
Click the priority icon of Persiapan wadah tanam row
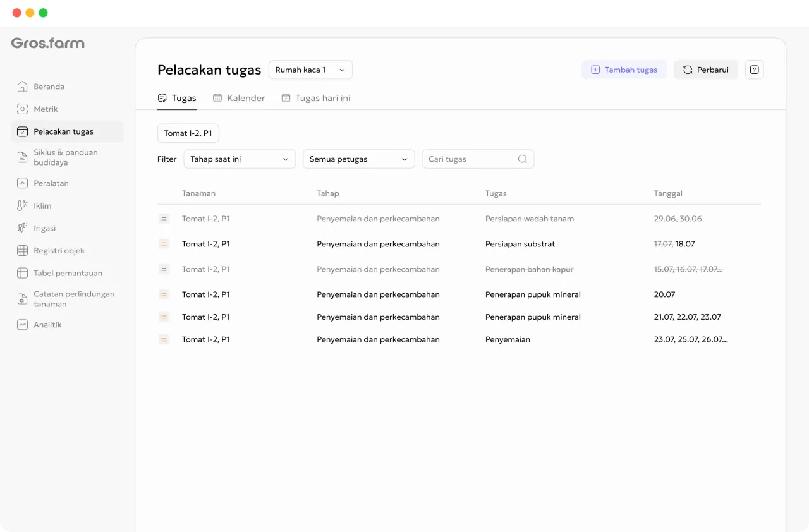point(164,219)
